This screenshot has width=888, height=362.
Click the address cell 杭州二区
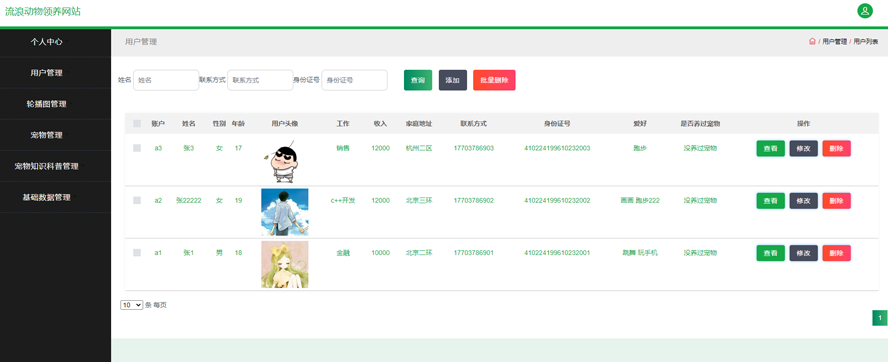(419, 148)
